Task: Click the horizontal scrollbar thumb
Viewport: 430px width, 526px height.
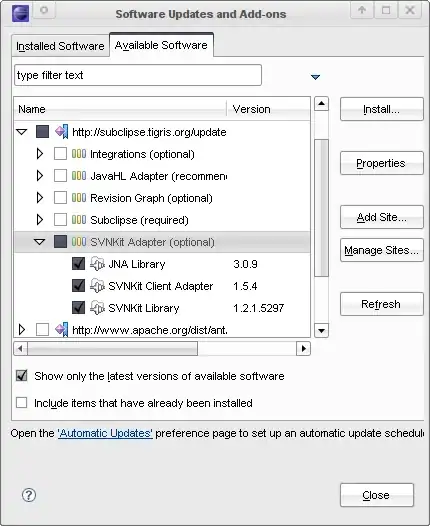Action: click(x=113, y=349)
